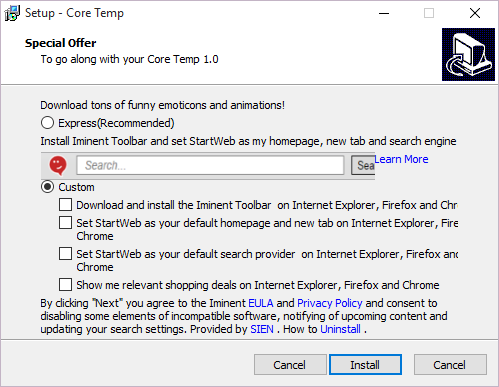
Task: Click inside the toolbar Search field
Action: (x=210, y=165)
